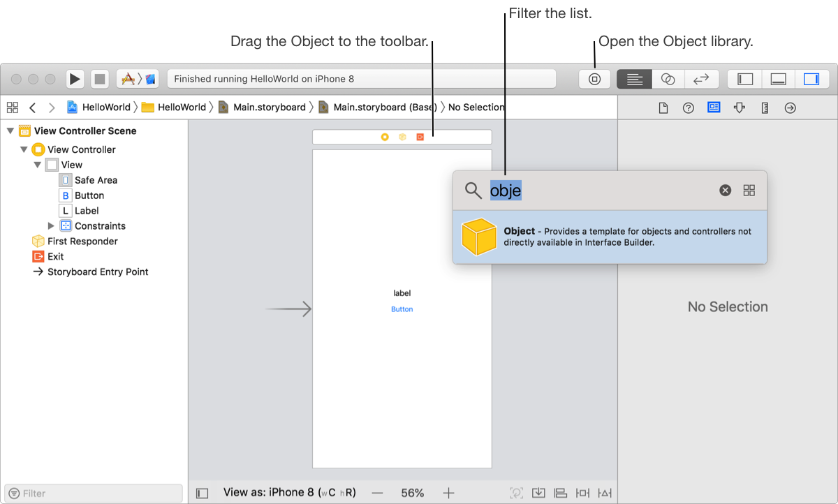Zoom in the canvas

coord(448,493)
